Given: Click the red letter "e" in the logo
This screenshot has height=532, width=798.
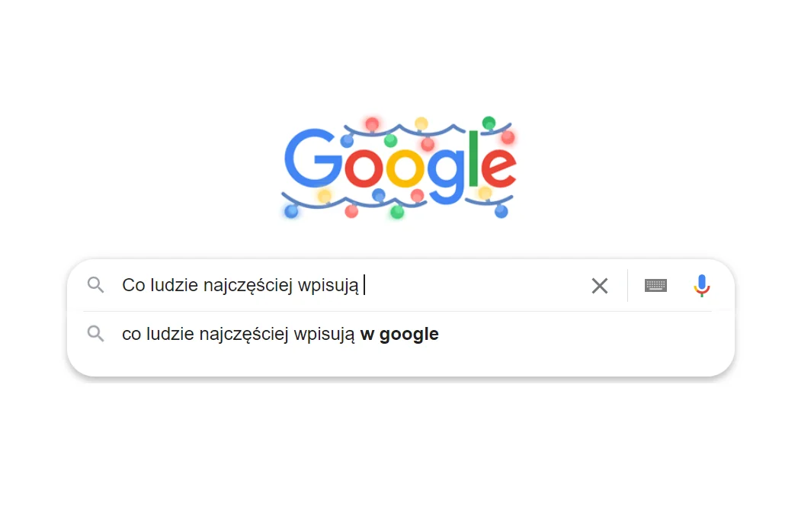Looking at the screenshot, I should pos(498,167).
